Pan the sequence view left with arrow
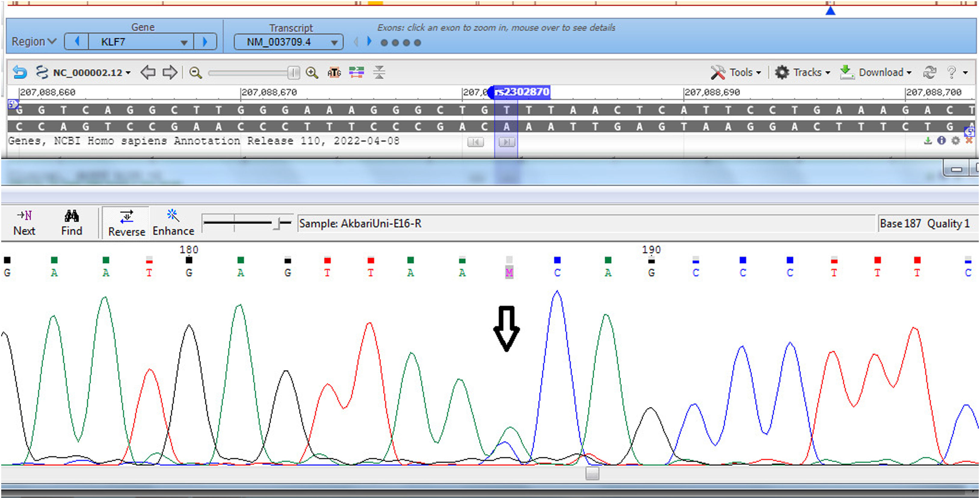The width and height of the screenshot is (980, 499). [x=148, y=72]
